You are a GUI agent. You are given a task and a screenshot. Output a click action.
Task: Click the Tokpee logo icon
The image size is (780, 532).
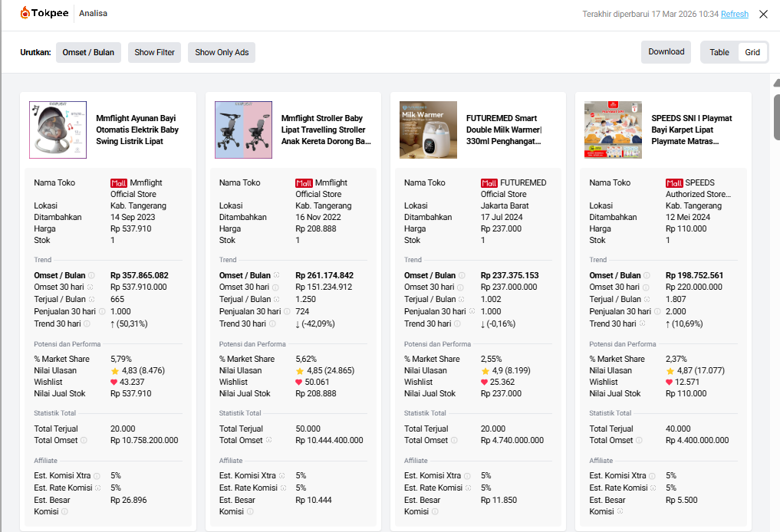point(26,13)
